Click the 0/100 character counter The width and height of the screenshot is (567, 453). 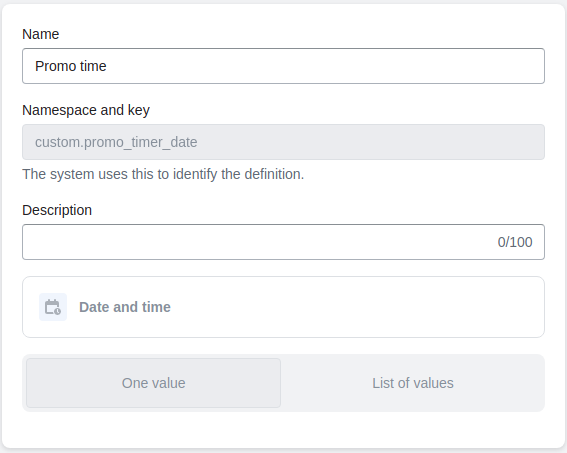[x=515, y=242]
